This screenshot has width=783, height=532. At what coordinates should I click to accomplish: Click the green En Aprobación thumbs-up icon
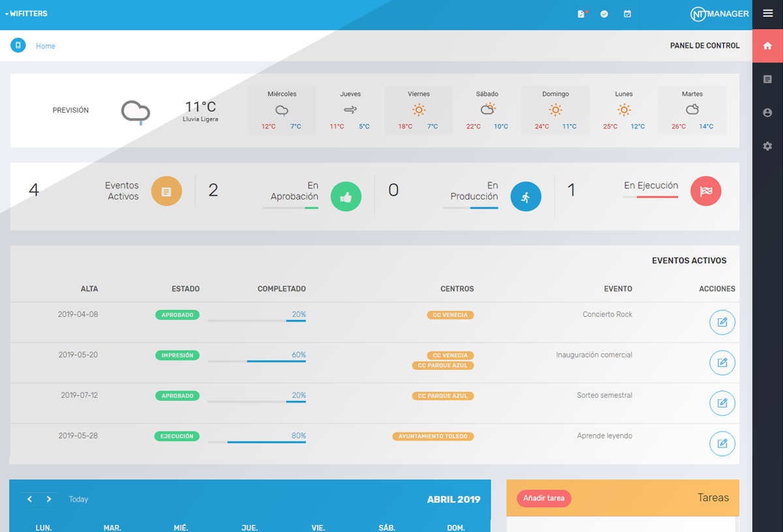[346, 197]
